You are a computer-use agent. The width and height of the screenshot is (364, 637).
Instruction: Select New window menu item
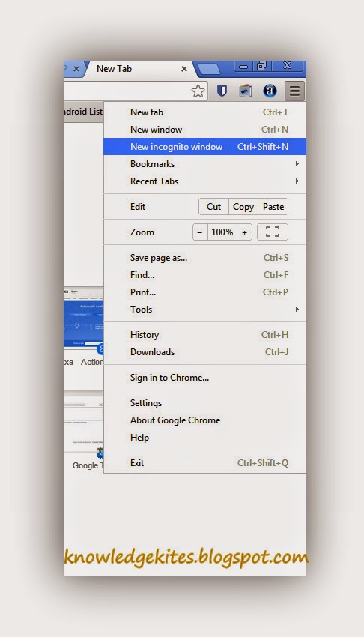(x=205, y=130)
